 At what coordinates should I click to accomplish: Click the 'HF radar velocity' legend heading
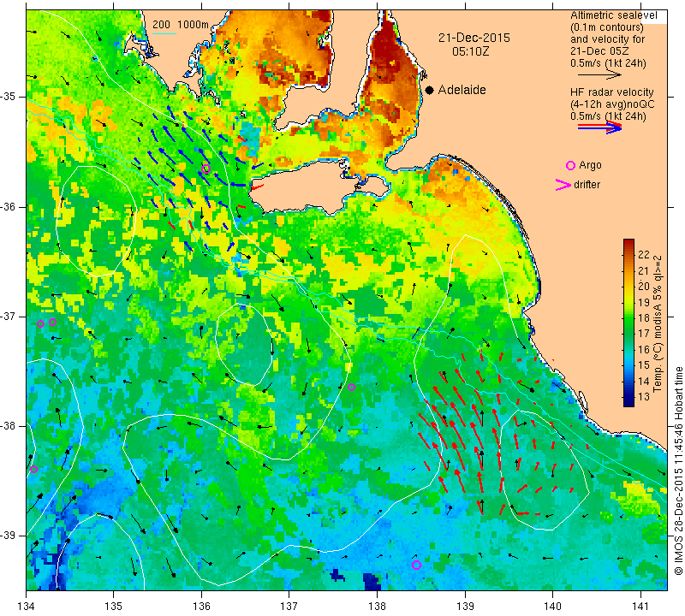[611, 92]
